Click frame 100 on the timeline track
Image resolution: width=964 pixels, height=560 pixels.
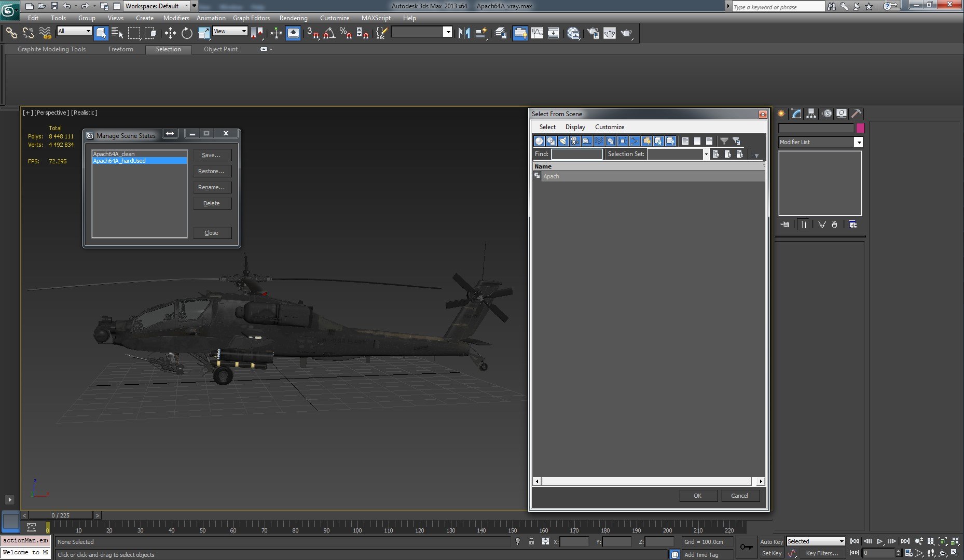tap(357, 528)
